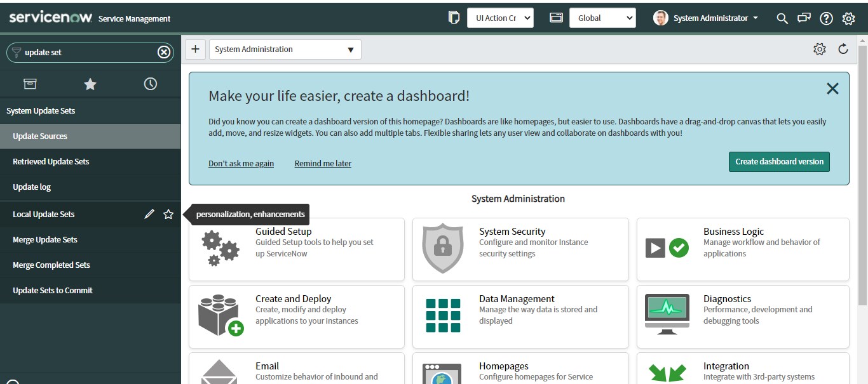Open Retrieved Update Sets module
This screenshot has width=868, height=384.
coord(90,162)
